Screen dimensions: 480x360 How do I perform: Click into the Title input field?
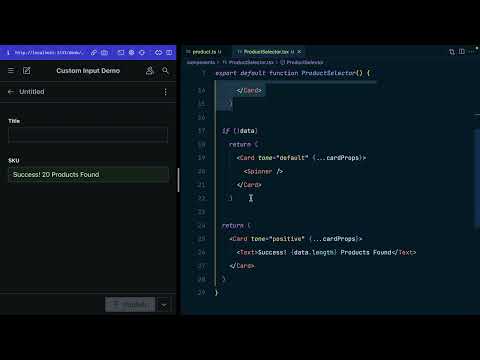pos(88,135)
